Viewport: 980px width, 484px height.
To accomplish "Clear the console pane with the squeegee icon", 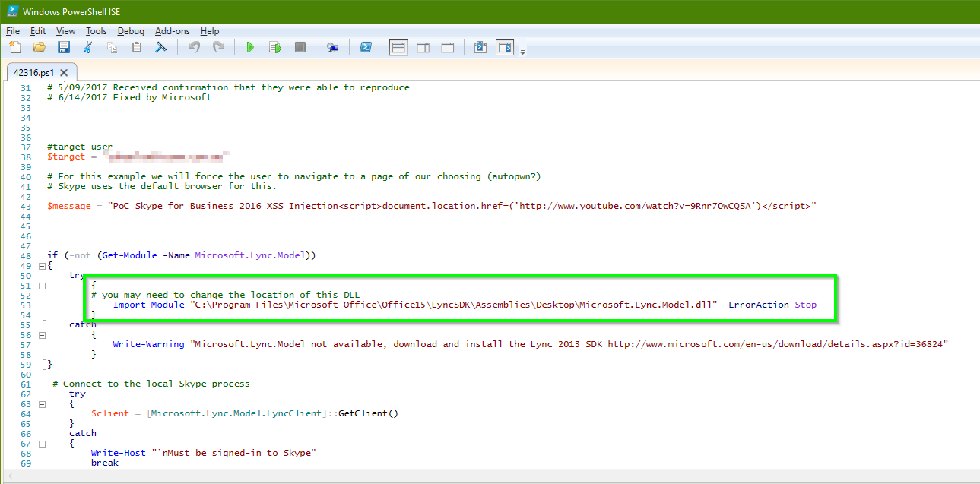I will [161, 47].
